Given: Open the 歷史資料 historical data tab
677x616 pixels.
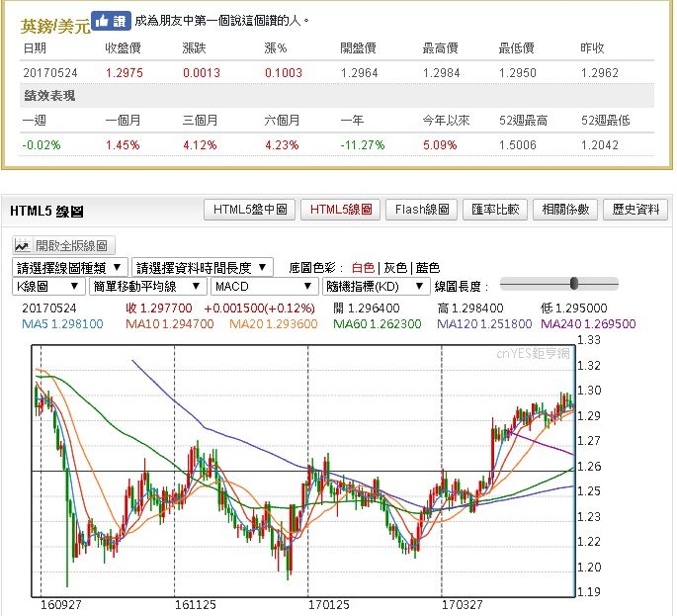Looking at the screenshot, I should pos(635,210).
